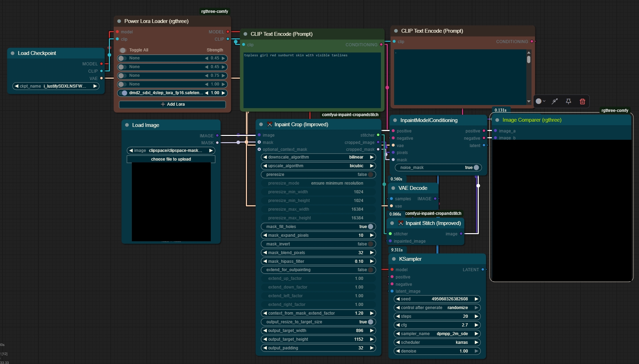
Task: Open downscale_algorithm bilinear dropdown
Action: [318, 157]
